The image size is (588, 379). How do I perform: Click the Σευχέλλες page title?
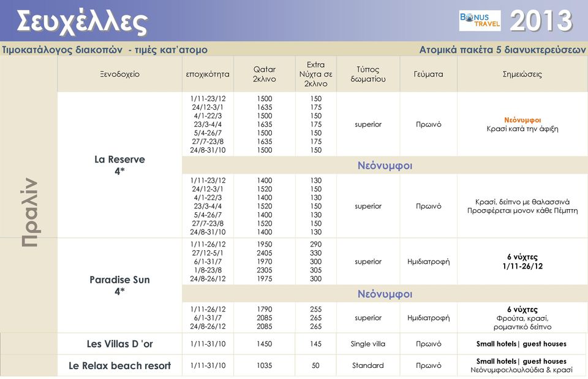(81, 22)
